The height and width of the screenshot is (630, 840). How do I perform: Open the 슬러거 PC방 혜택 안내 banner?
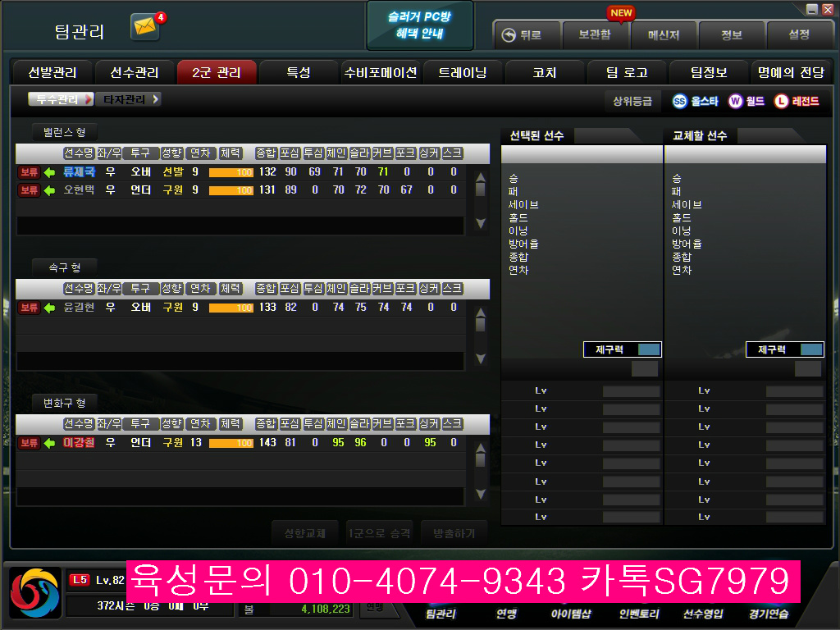click(x=420, y=25)
